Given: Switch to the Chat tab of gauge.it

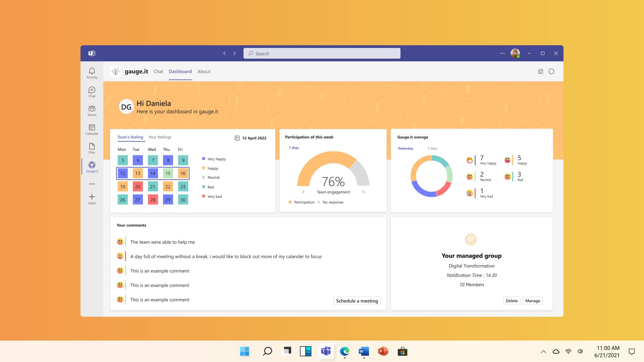Looking at the screenshot, I should [x=158, y=71].
